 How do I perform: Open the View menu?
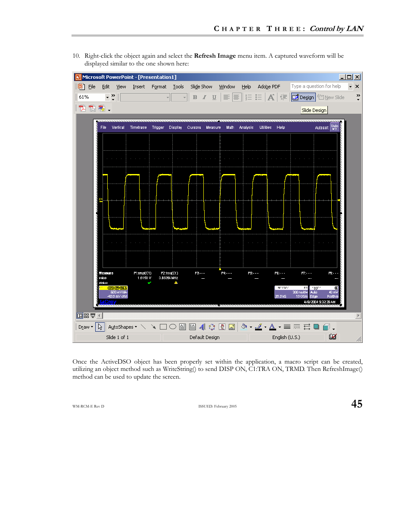coord(121,87)
